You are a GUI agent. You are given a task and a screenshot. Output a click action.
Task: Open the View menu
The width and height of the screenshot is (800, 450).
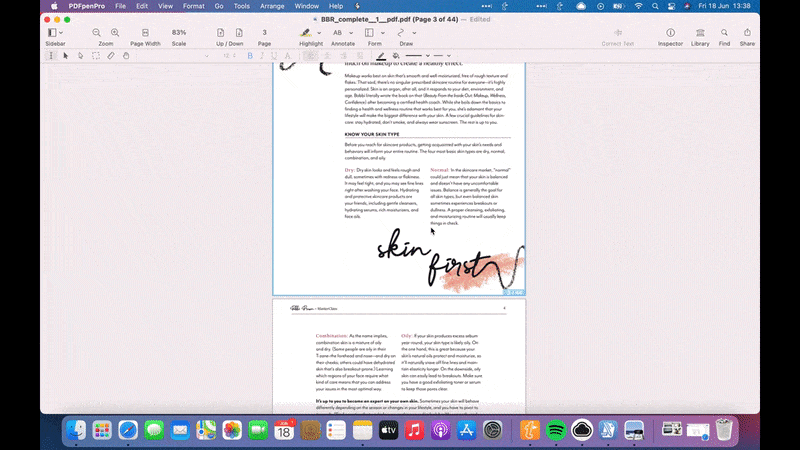coord(165,6)
